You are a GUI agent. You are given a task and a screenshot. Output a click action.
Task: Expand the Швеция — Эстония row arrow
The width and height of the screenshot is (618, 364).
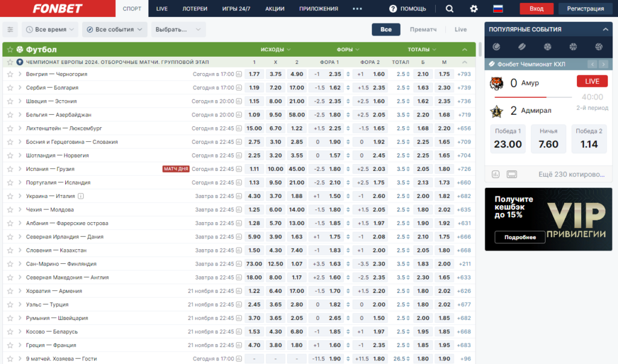coord(20,101)
